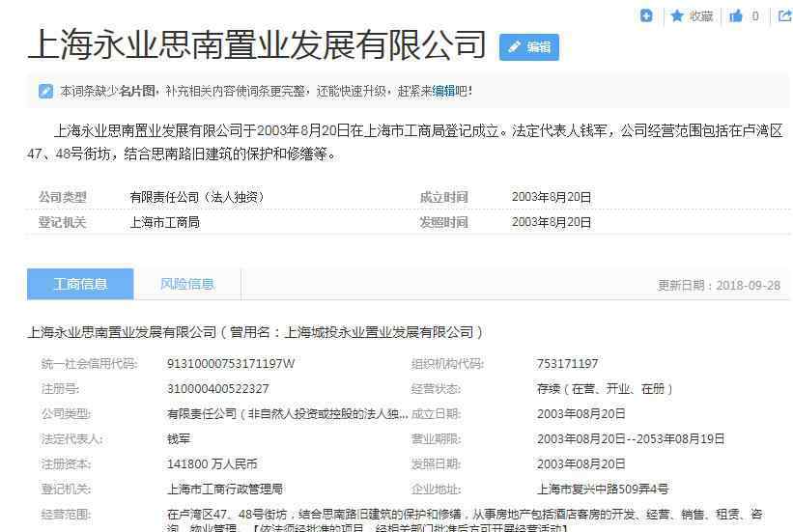The image size is (793, 532).
Task: Open the 编辑 link in the notice bar
Action: click(443, 91)
